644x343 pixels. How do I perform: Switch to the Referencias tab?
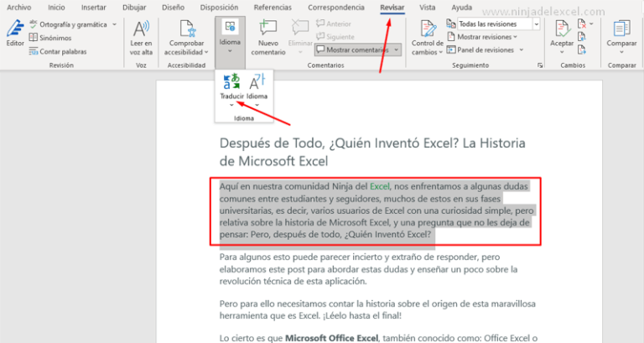(x=273, y=8)
